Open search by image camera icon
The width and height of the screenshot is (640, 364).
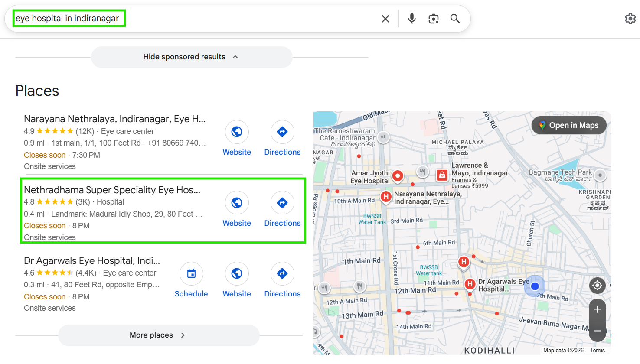[433, 19]
